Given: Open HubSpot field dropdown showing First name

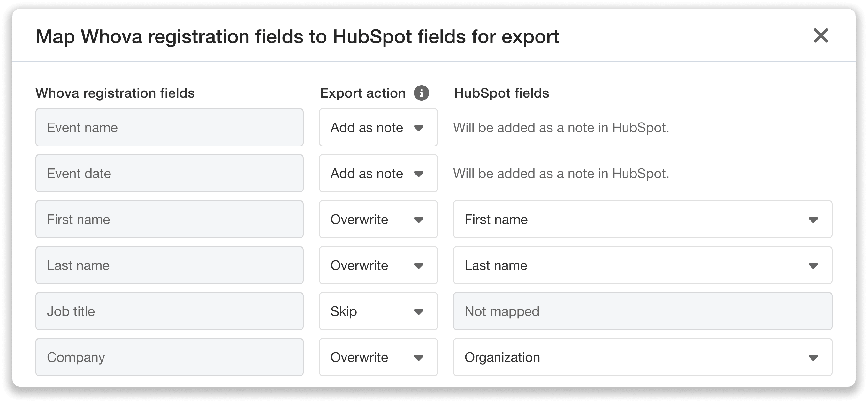Looking at the screenshot, I should click(643, 219).
